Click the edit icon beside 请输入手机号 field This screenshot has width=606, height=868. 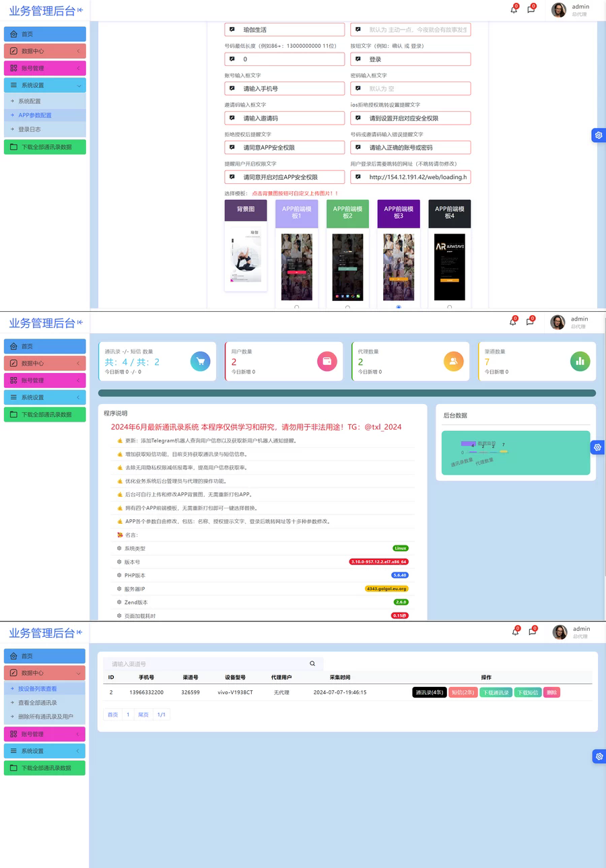pos(232,88)
